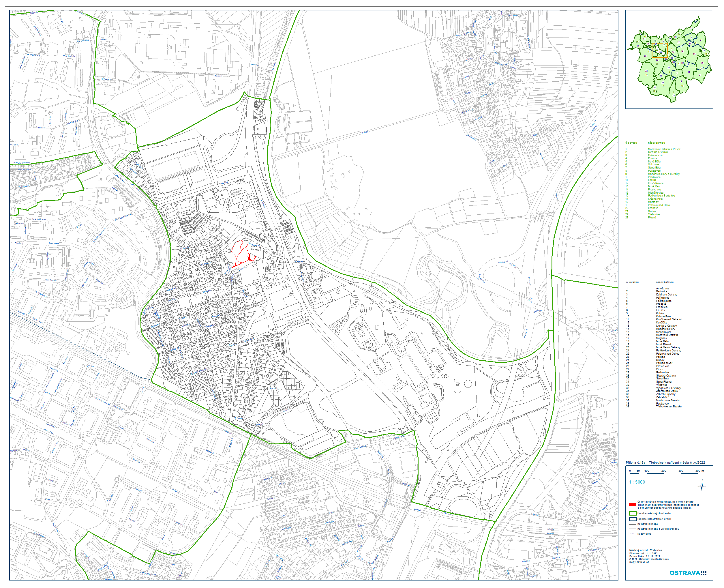This screenshot has width=724, height=588.
Task: Click the 'Název ulice' legend sample symbol
Action: 632,534
